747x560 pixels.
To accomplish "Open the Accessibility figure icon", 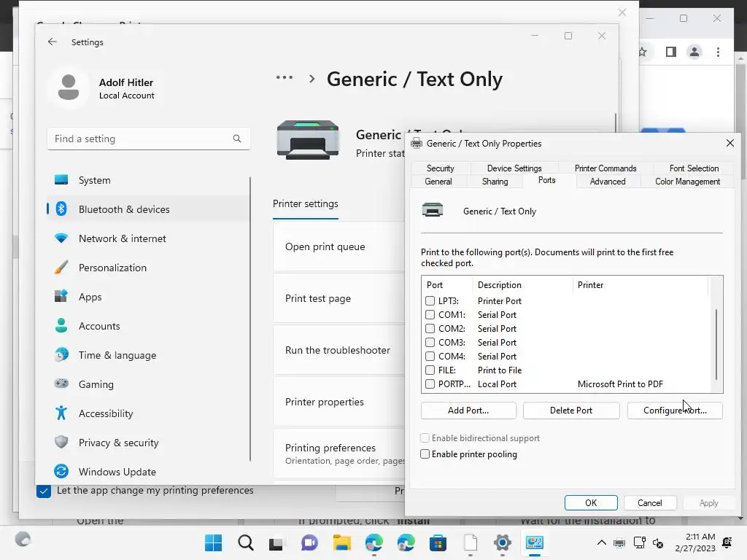I will (x=61, y=413).
